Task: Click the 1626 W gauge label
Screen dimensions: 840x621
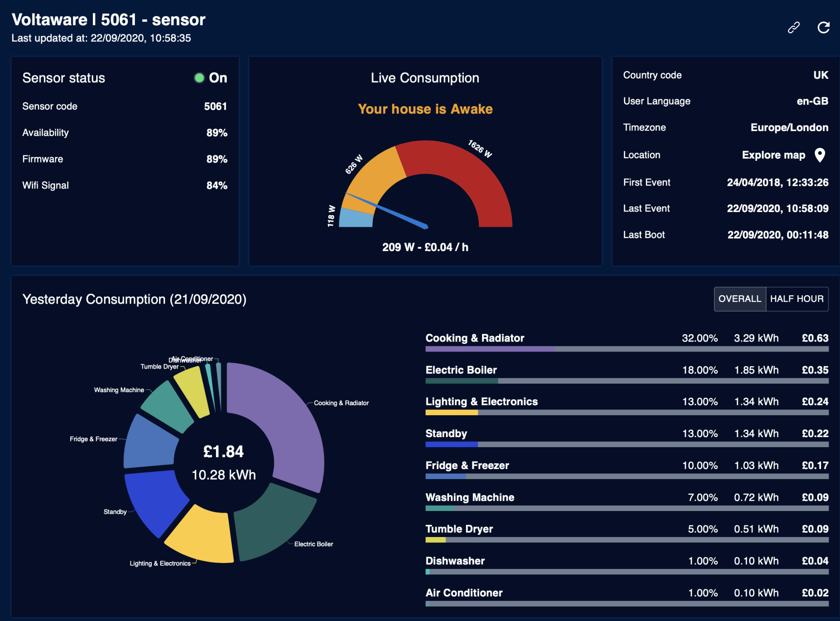Action: 480,149
